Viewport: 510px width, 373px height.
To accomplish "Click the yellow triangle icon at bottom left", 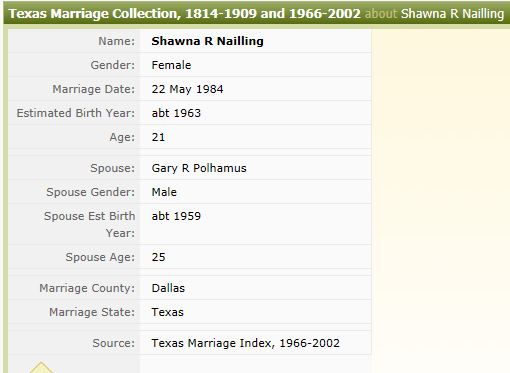I will pyautogui.click(x=41, y=367).
